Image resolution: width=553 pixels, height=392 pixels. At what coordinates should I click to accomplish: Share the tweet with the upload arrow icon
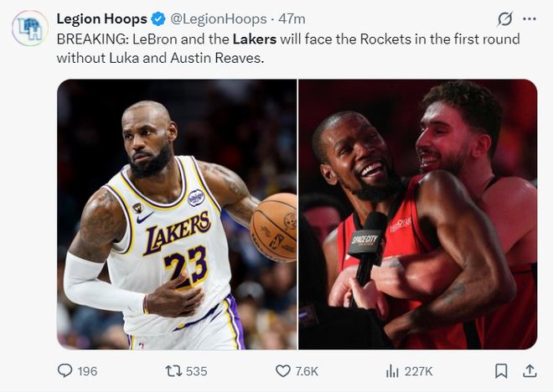pos(530,370)
